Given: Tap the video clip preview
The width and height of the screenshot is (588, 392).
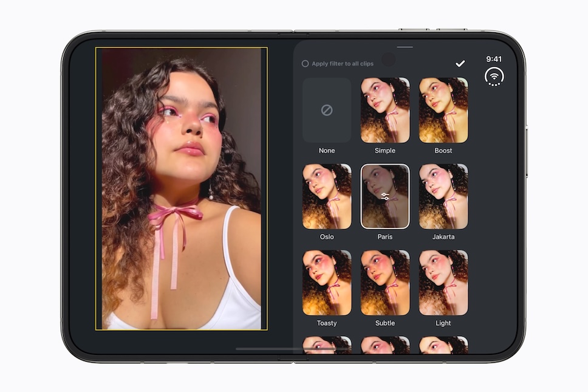Looking at the screenshot, I should (182, 188).
